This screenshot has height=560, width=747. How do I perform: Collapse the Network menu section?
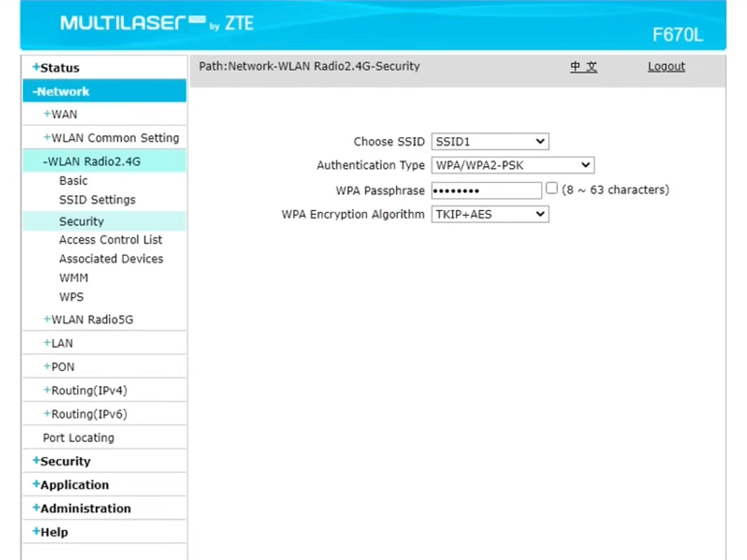(x=61, y=92)
